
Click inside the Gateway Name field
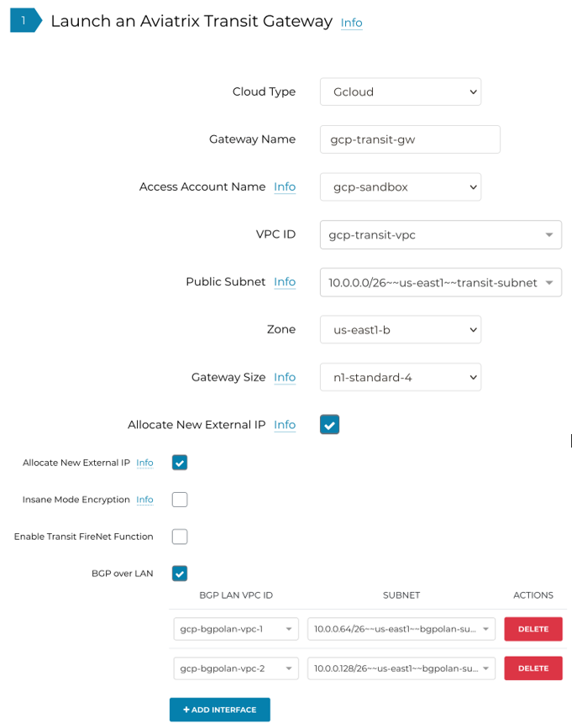(x=409, y=139)
